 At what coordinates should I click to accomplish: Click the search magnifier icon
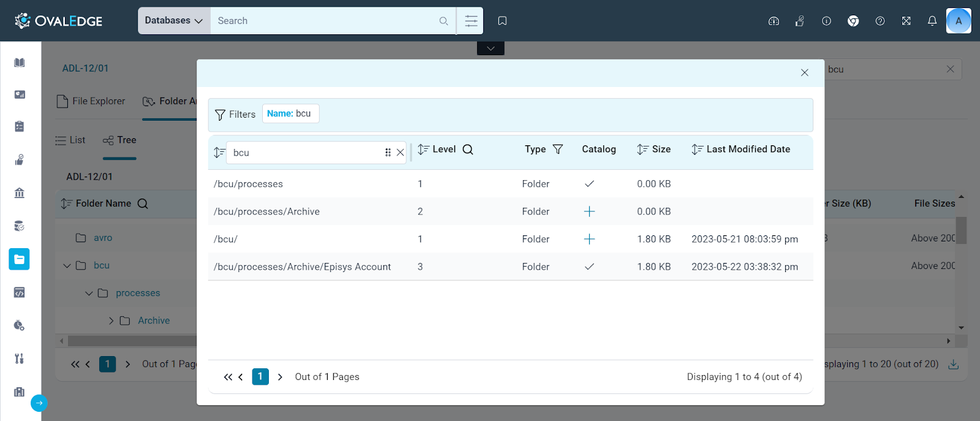point(444,21)
